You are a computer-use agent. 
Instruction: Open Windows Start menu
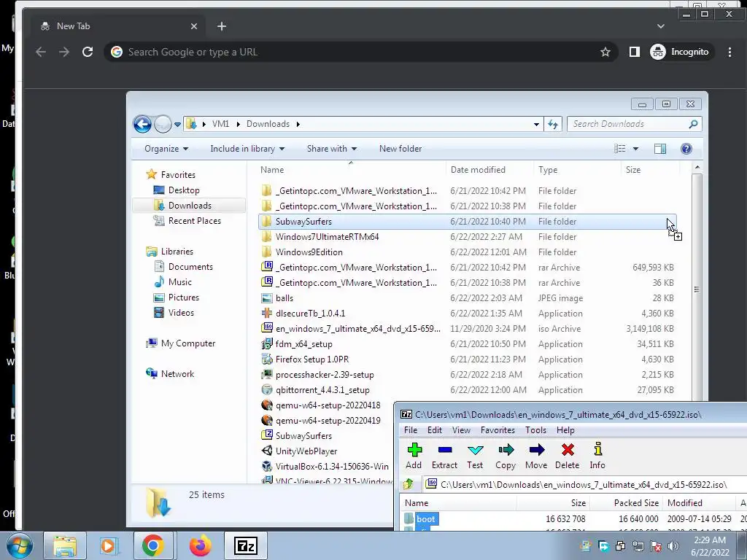pos(19,545)
